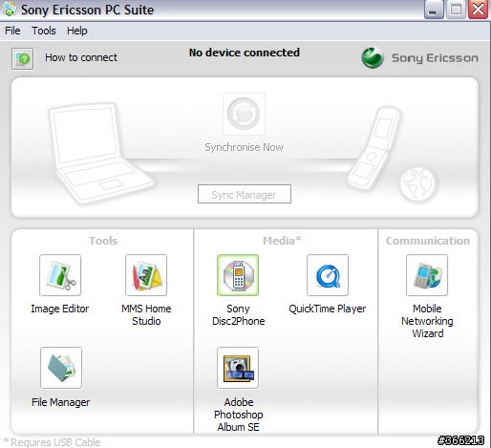Click the PC Suite title bar icon
The height and width of the screenshot is (448, 491).
[x=10, y=10]
